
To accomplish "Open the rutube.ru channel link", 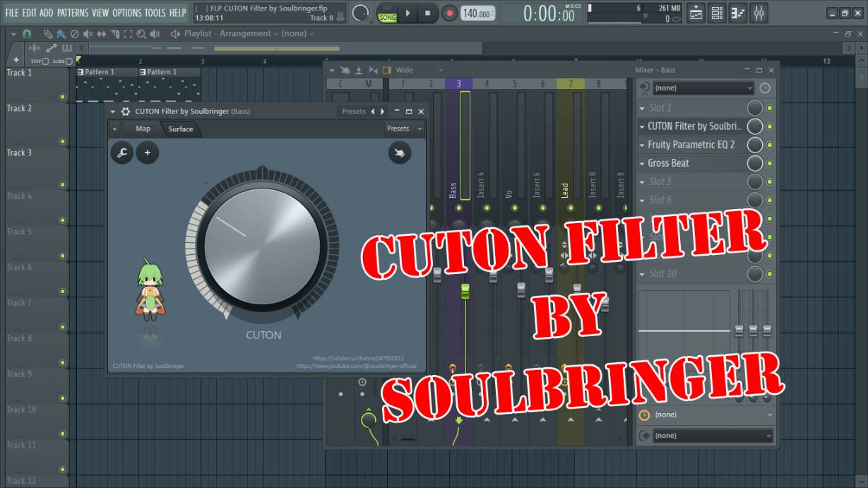I will click(x=359, y=359).
